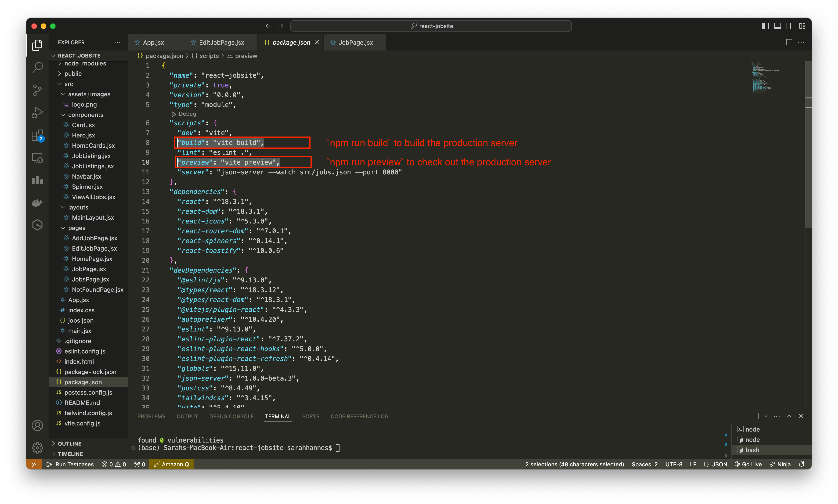Click the Amazon Q status bar item
The image size is (838, 504).
(171, 464)
